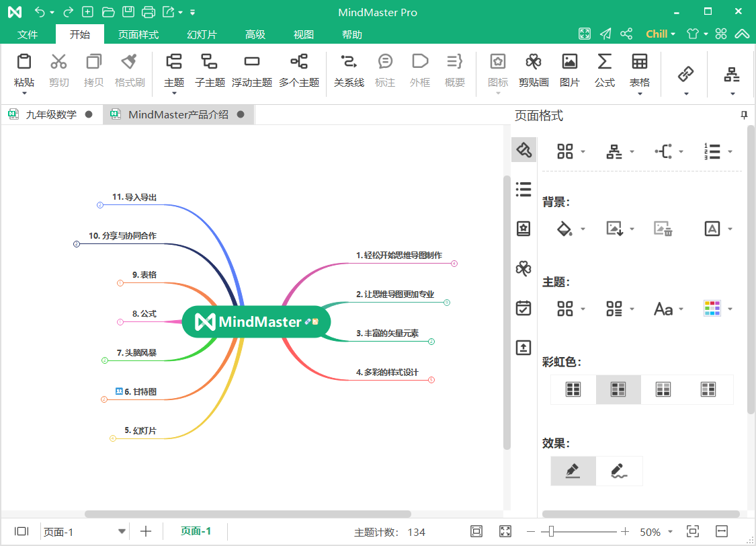
Task: Click the Cut (剪切) scissors icon
Action: 59,62
